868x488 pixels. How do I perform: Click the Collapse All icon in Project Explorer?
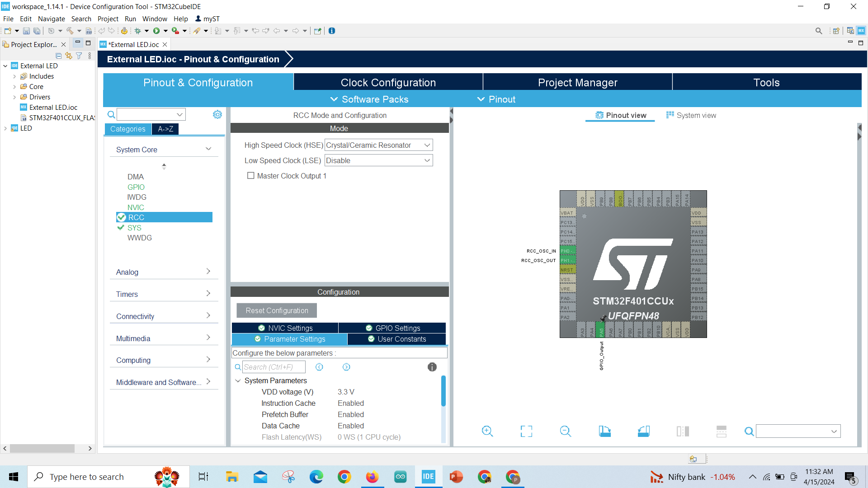point(58,56)
